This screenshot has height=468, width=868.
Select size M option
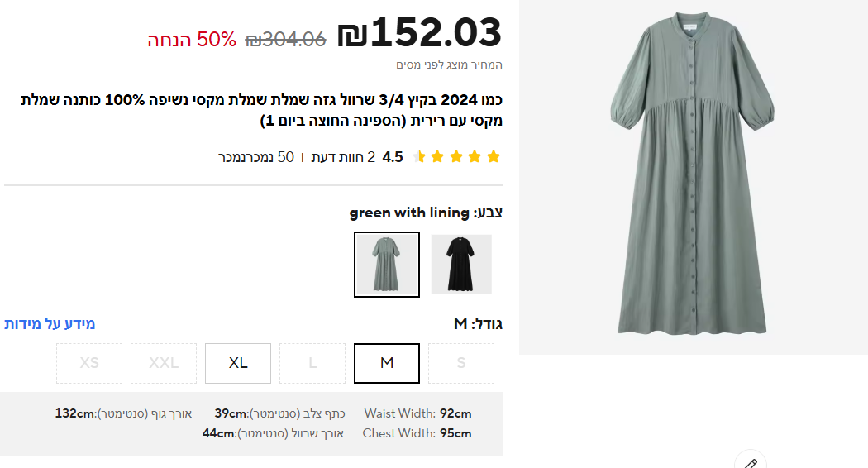[x=387, y=363]
